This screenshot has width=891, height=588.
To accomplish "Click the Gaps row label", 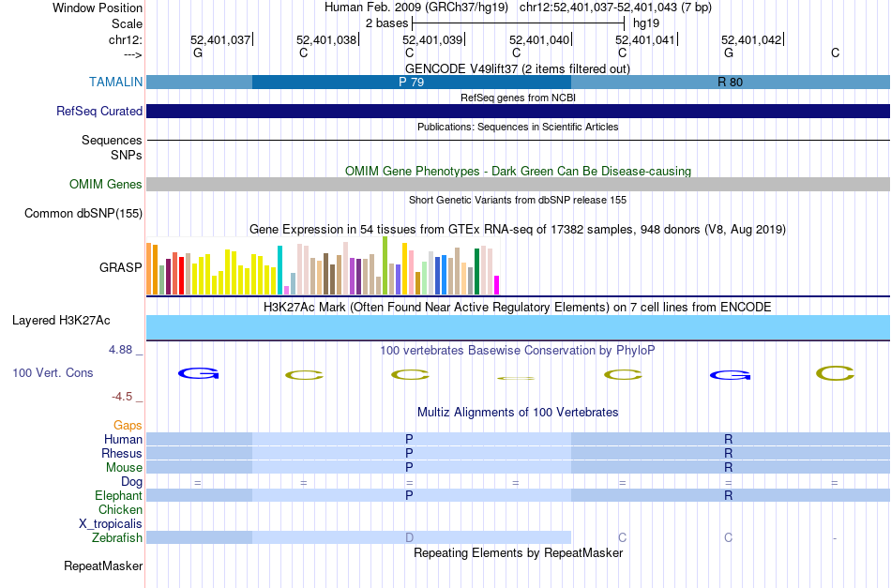I will click(x=128, y=425).
